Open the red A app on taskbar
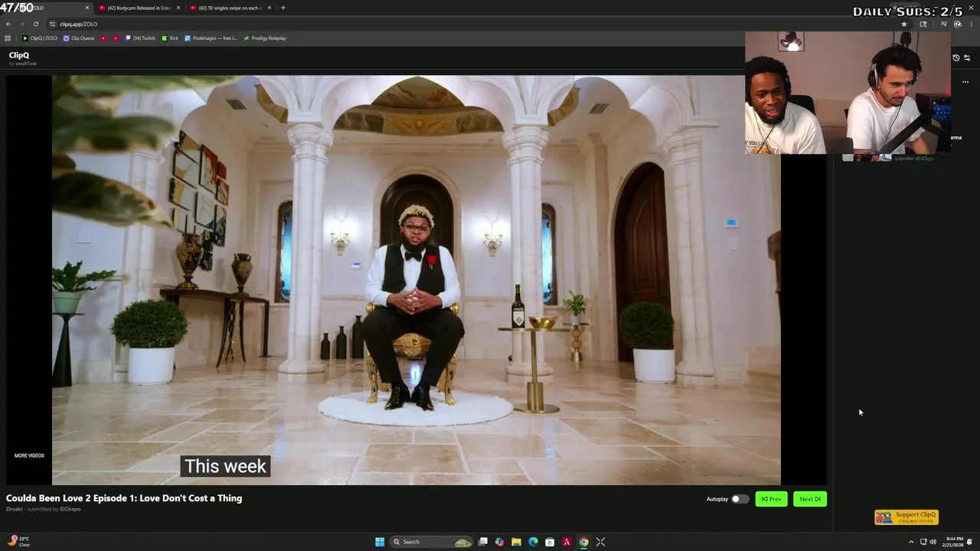980x551 pixels. 567,542
